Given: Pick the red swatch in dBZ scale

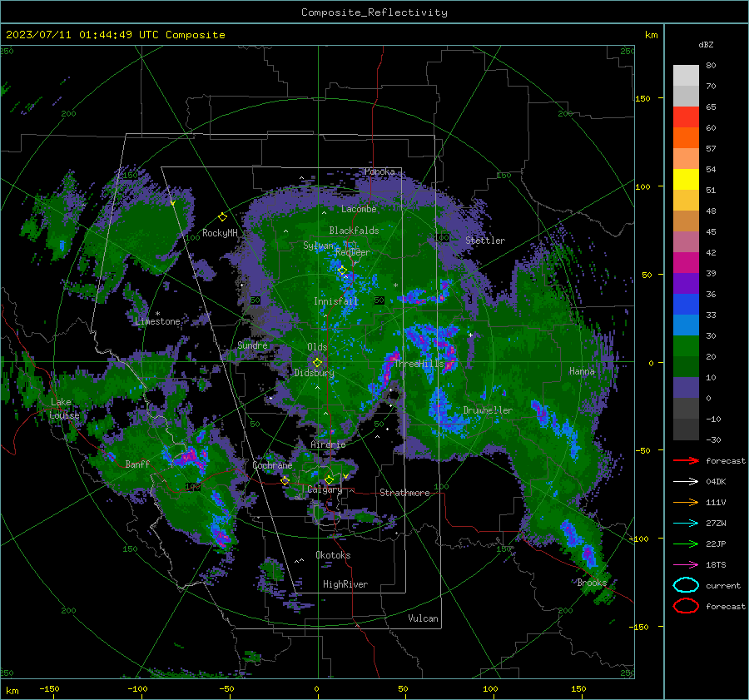Looking at the screenshot, I should pos(686,117).
